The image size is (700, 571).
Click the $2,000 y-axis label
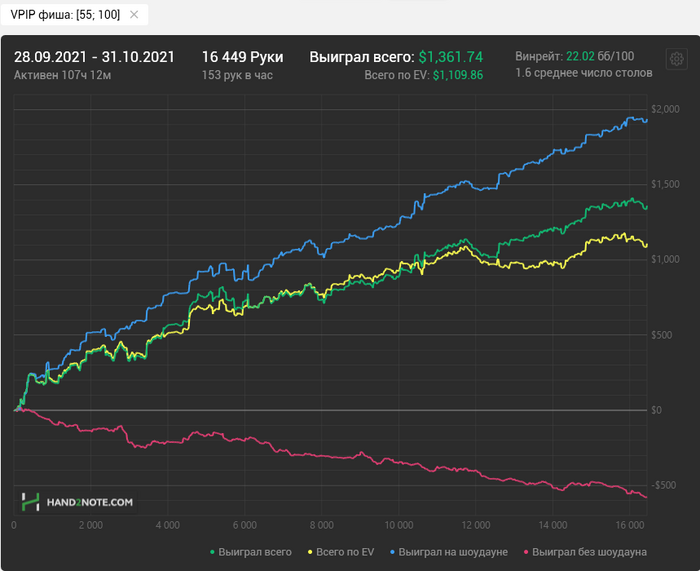(x=665, y=109)
